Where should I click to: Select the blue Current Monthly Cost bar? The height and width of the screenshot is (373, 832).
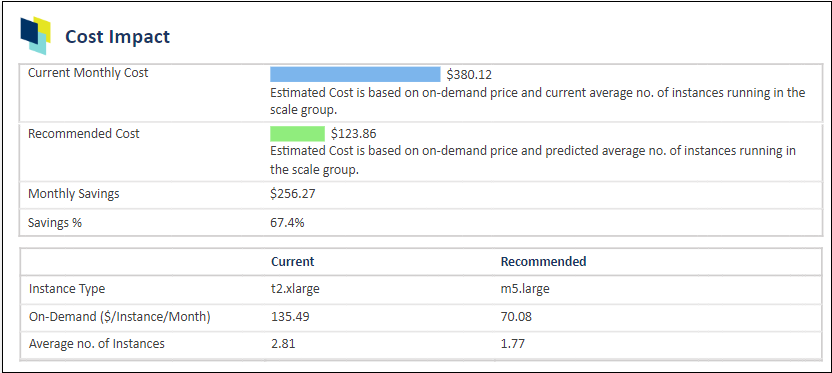coord(355,74)
